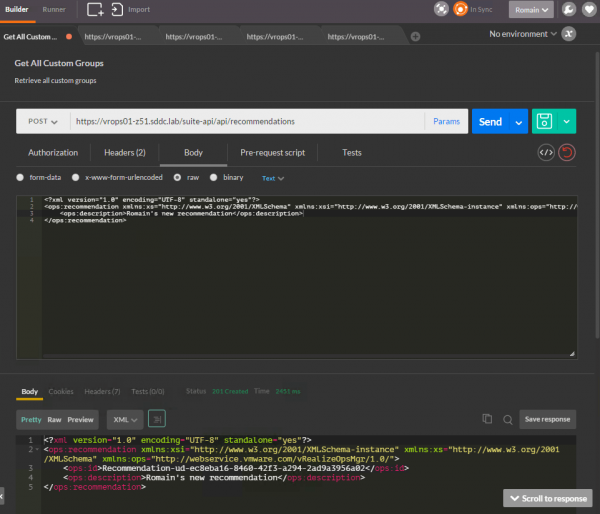Open the Tests request tab
Screen dimensions: 600x514
352,153
